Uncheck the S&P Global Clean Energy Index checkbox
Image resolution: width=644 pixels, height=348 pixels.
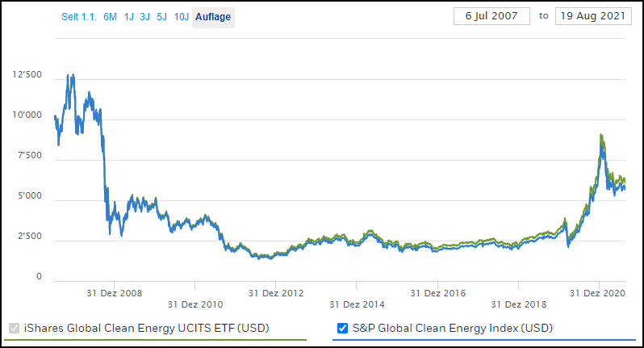342,328
